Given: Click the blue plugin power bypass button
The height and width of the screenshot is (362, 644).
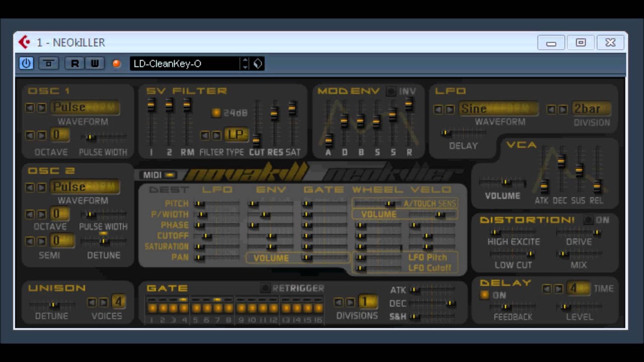Looking at the screenshot, I should [26, 63].
